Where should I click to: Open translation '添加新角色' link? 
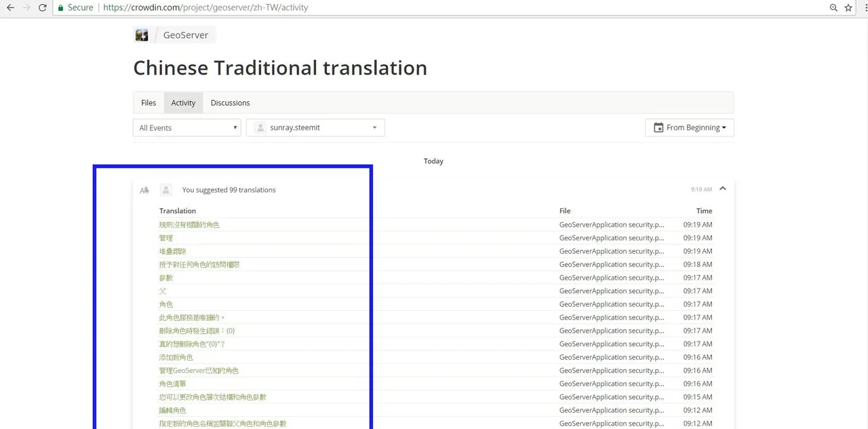pos(176,357)
